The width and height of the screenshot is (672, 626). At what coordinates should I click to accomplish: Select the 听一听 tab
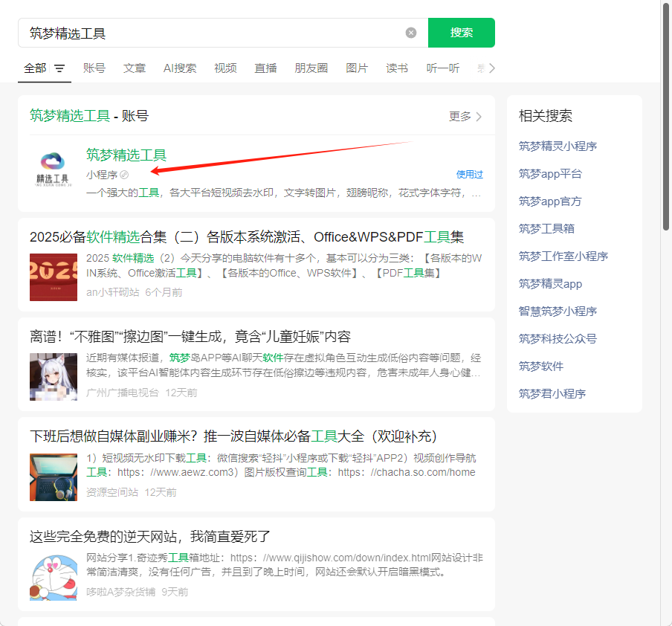443,68
